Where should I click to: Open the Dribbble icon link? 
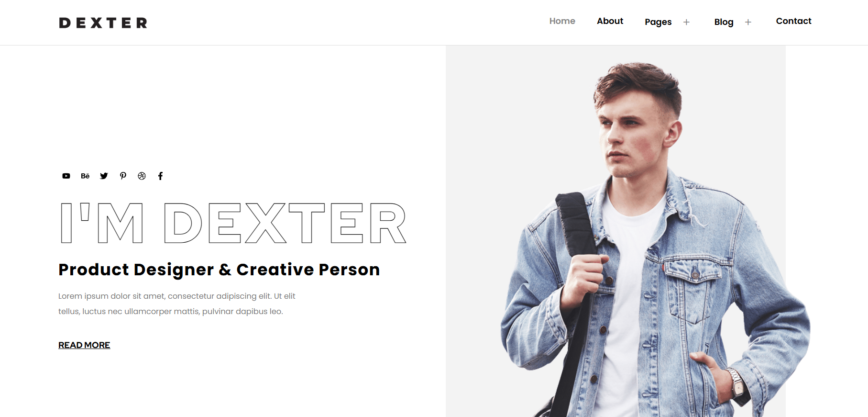(x=142, y=176)
